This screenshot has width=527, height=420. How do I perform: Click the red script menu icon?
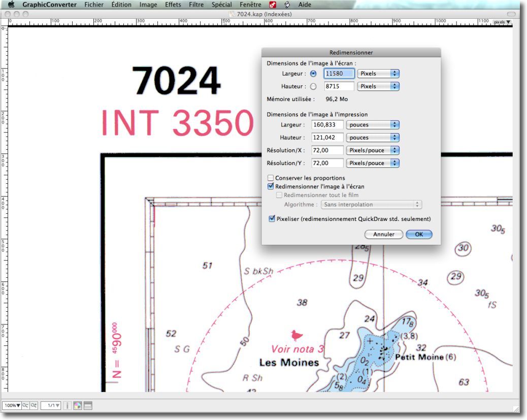coord(273,5)
